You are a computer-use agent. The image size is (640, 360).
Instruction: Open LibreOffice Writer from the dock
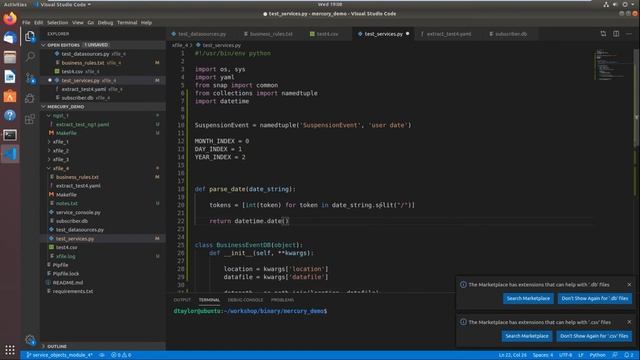10,77
